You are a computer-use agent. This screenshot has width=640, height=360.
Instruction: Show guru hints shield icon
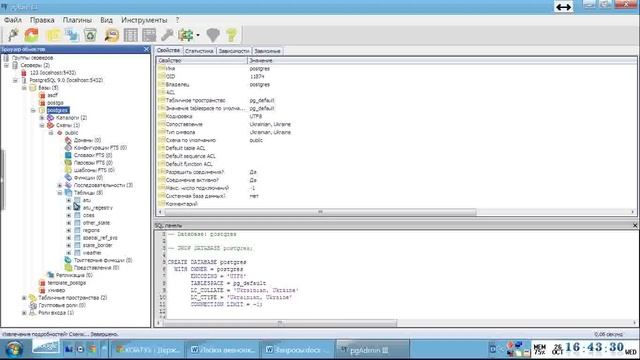(x=213, y=35)
